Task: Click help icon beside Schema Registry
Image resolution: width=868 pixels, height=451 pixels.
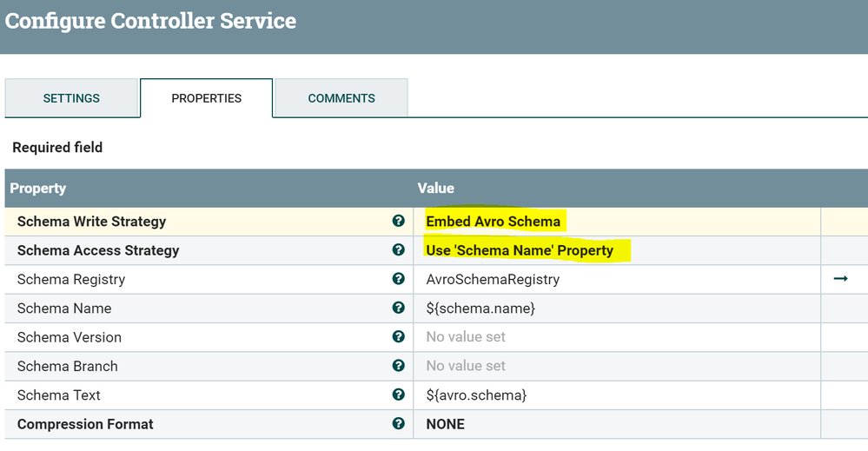Action: point(398,279)
